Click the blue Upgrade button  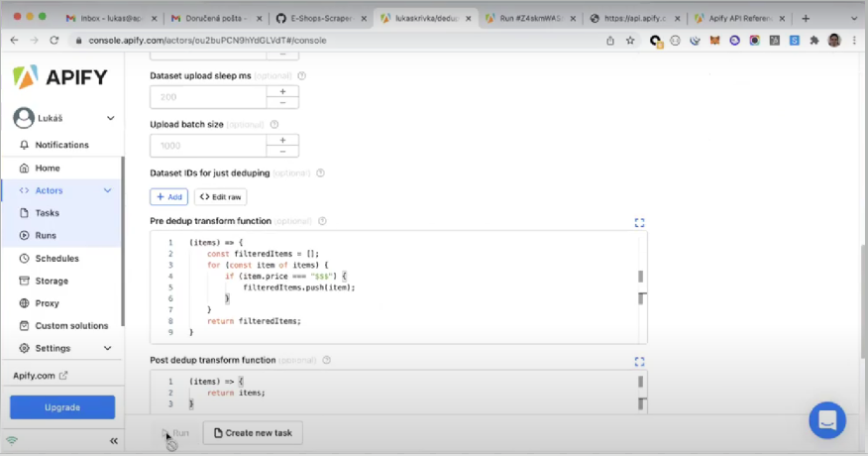62,407
